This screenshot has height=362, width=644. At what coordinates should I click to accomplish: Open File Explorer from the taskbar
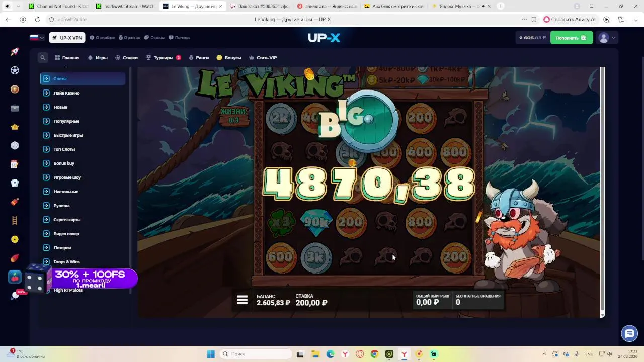coord(315,354)
